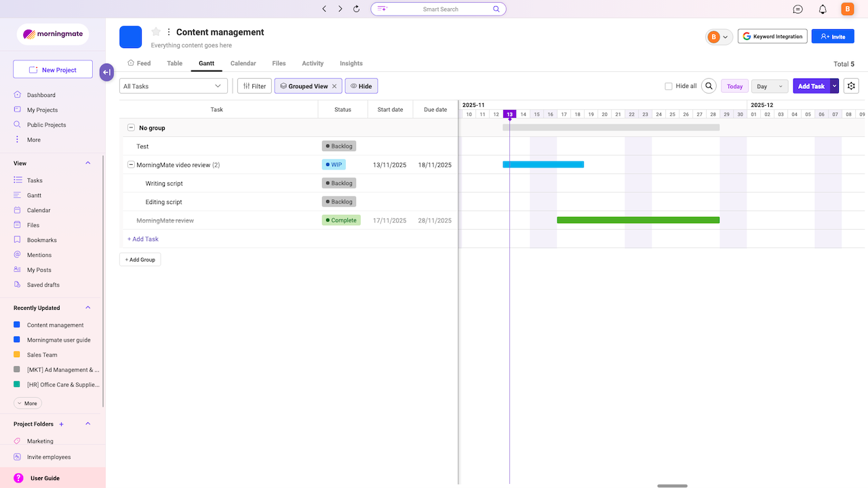
Task: Switch to the Table tab
Action: [x=174, y=63]
